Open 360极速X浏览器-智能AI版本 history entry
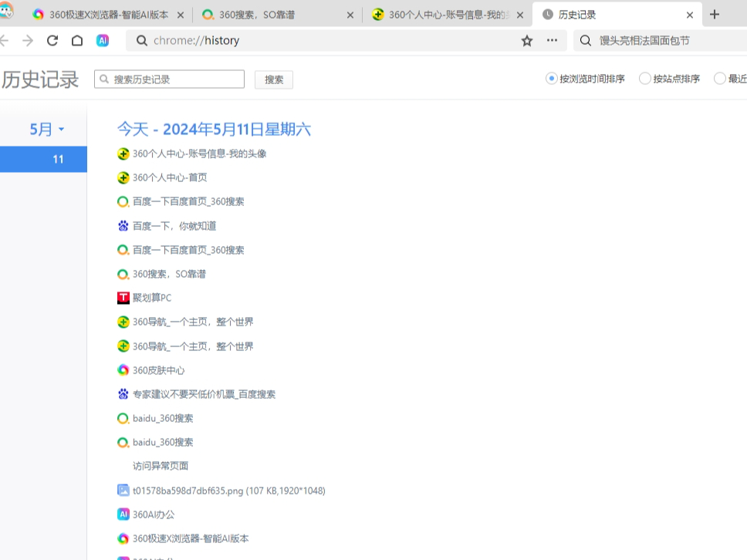The height and width of the screenshot is (560, 747). [191, 538]
